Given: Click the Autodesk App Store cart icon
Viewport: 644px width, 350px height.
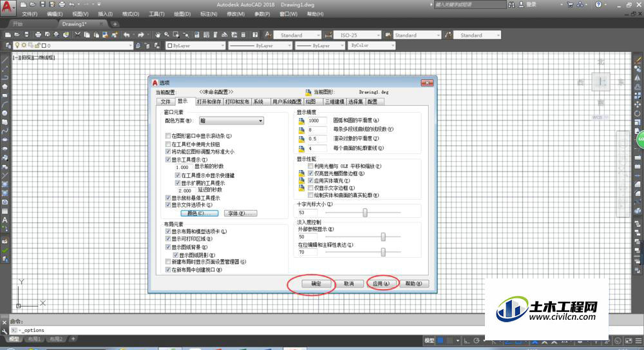Looking at the screenshot, I should pos(570,5).
